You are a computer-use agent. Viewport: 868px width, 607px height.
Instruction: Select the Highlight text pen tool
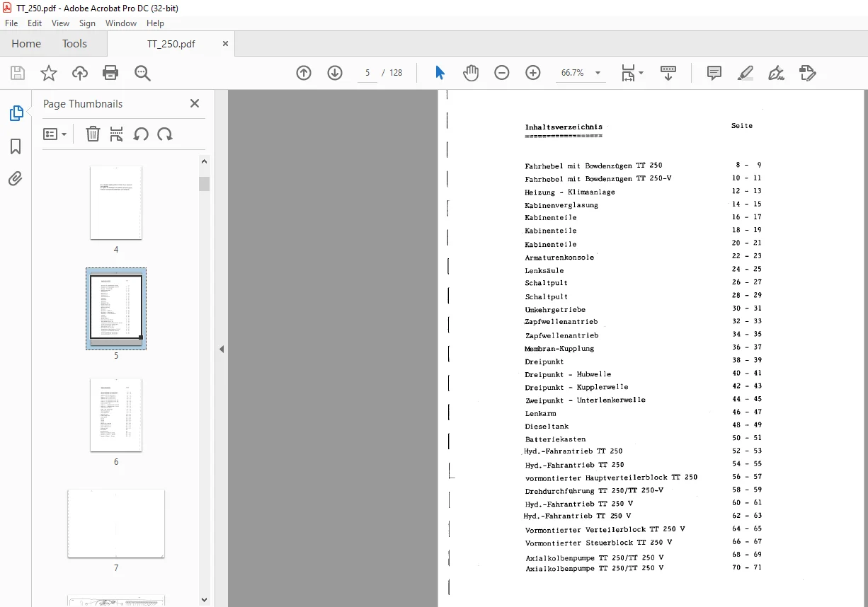(746, 73)
